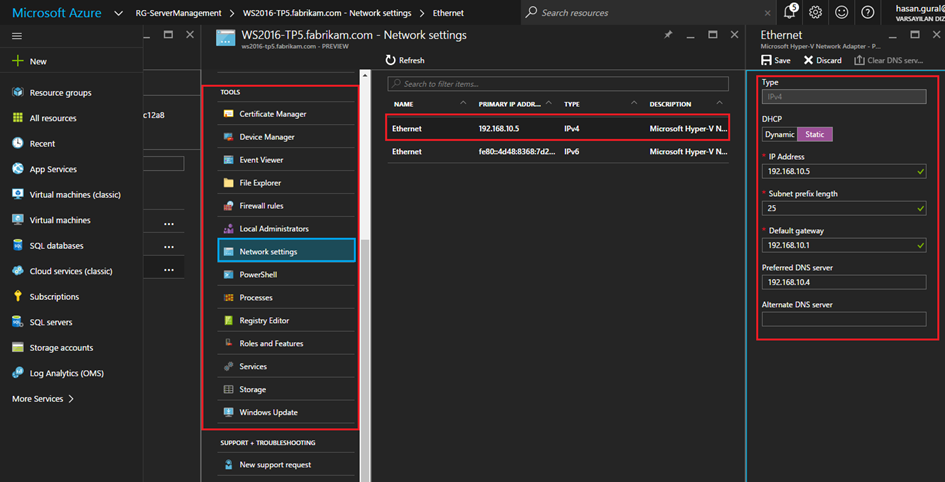Open the help question mark icon
The width and height of the screenshot is (945, 482).
(868, 12)
